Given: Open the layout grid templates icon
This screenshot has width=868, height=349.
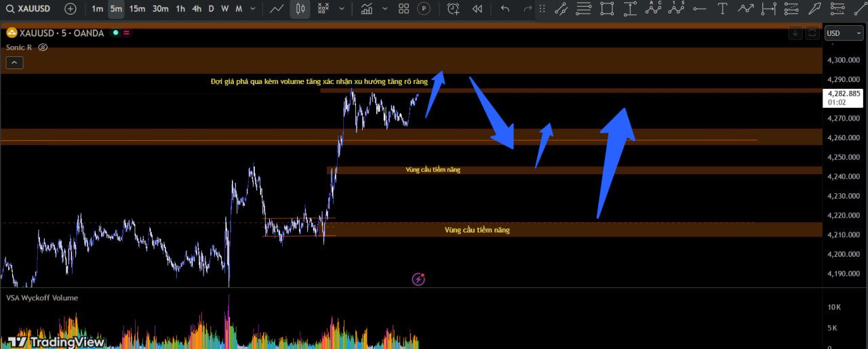Looking at the screenshot, I should click(404, 9).
